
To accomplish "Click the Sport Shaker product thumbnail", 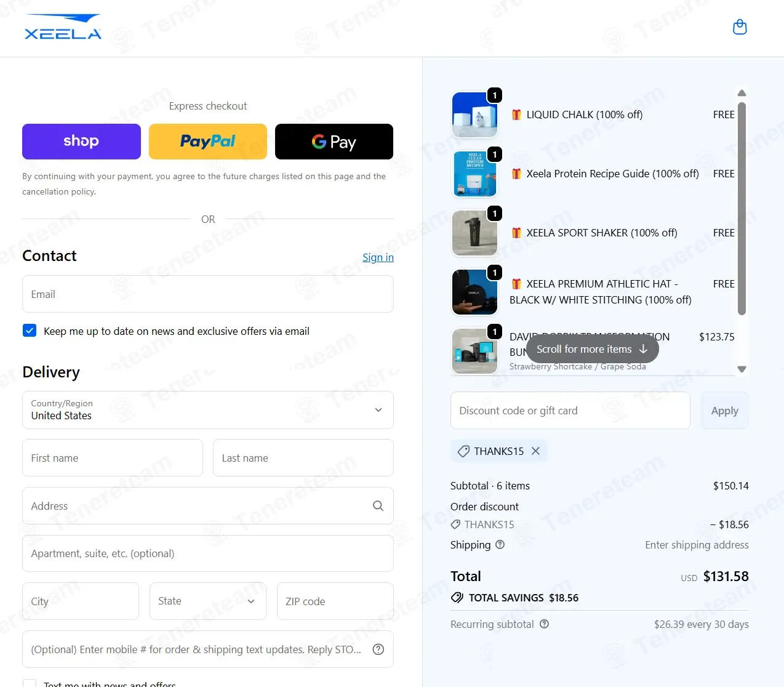I will [x=474, y=233].
